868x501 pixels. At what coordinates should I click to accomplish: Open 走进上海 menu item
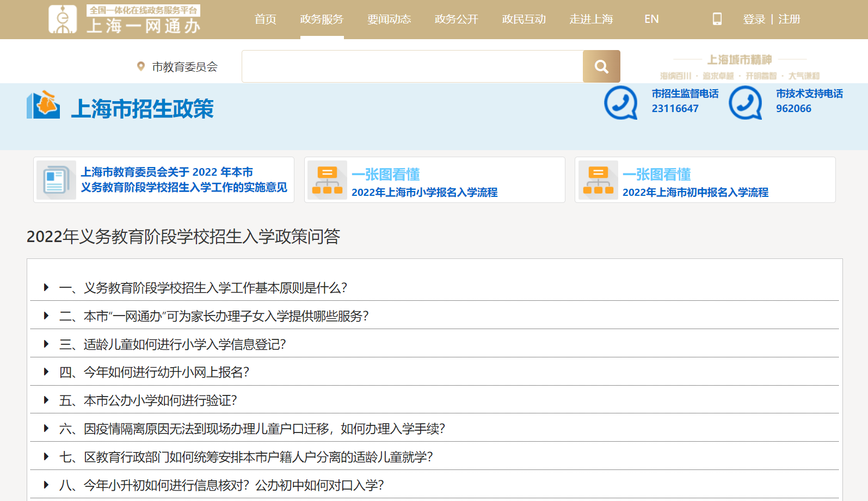tap(592, 19)
